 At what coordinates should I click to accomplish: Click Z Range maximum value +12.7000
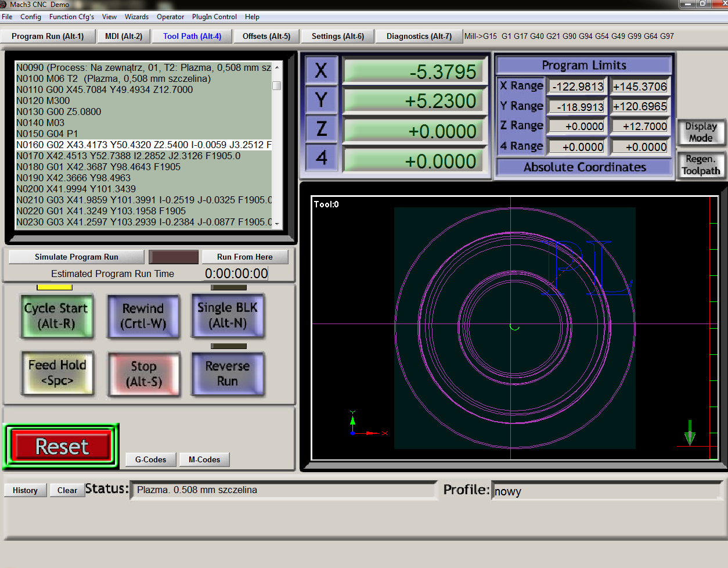pos(640,127)
